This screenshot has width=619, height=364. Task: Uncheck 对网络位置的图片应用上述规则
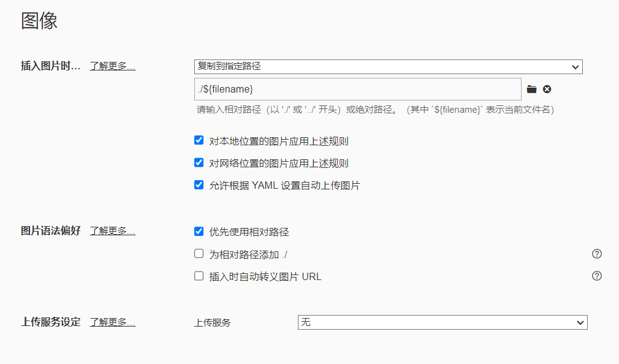tap(199, 163)
